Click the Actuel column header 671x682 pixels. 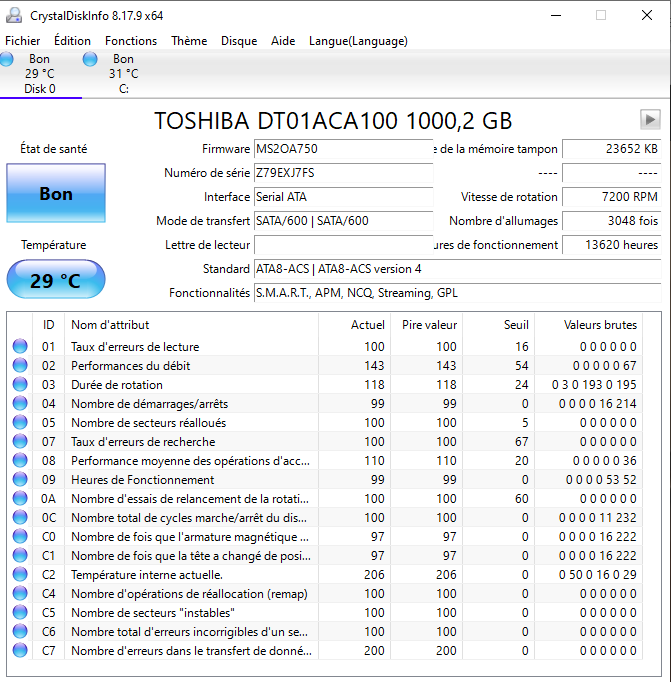coord(354,324)
